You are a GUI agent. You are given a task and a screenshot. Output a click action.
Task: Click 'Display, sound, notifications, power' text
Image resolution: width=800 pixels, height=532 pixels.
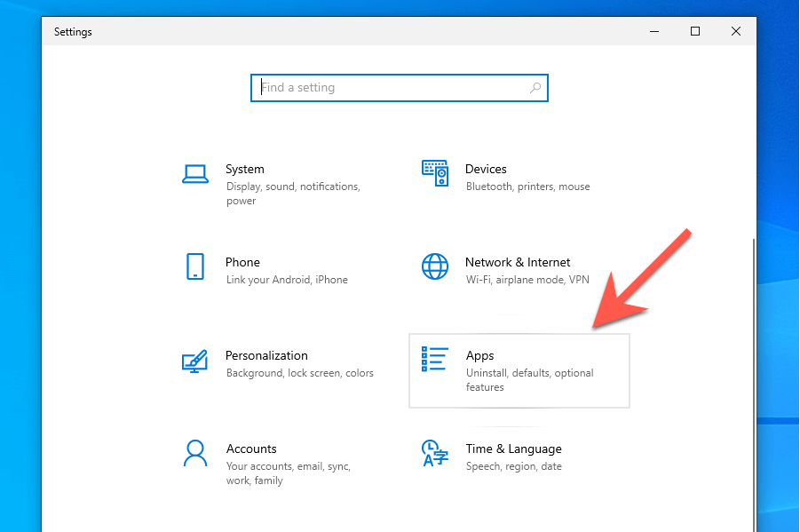click(293, 194)
